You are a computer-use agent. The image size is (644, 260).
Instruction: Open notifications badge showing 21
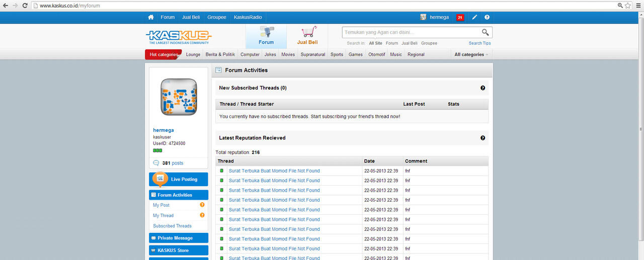click(x=460, y=18)
